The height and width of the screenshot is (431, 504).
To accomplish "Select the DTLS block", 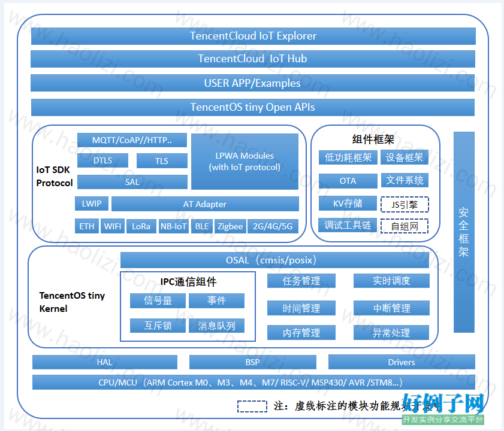I will (x=103, y=160).
